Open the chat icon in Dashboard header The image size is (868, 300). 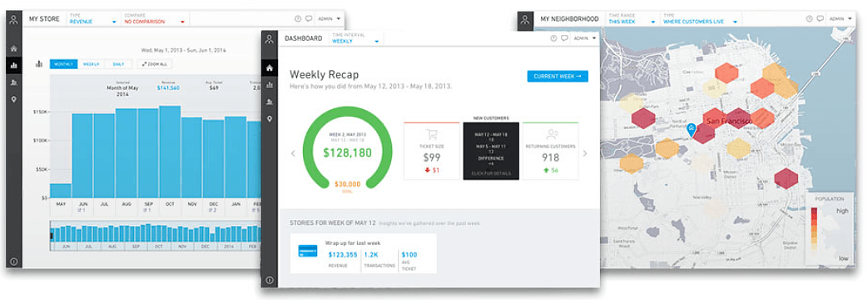[x=564, y=38]
